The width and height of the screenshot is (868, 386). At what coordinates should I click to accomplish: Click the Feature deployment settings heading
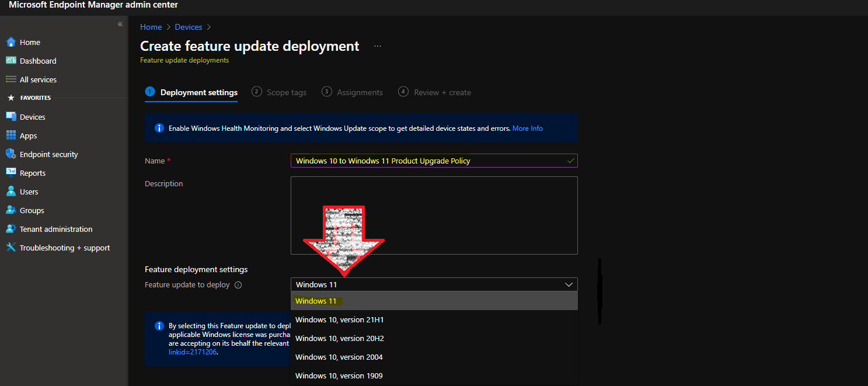pyautogui.click(x=196, y=269)
